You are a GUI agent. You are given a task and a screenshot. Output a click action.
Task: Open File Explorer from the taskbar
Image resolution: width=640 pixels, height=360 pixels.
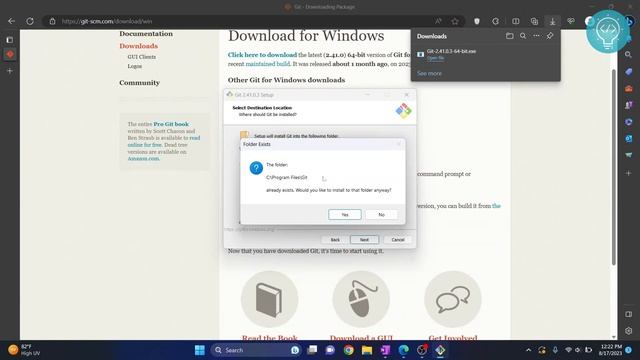coord(367,350)
